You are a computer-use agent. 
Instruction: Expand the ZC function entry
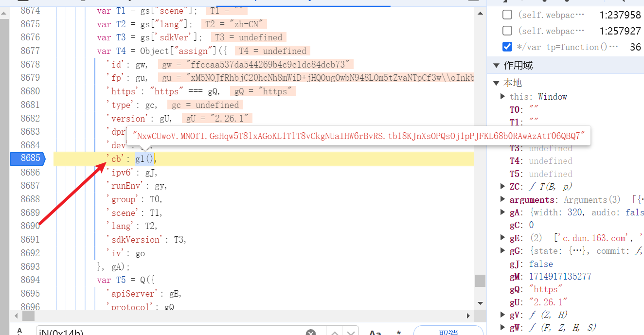(x=503, y=186)
